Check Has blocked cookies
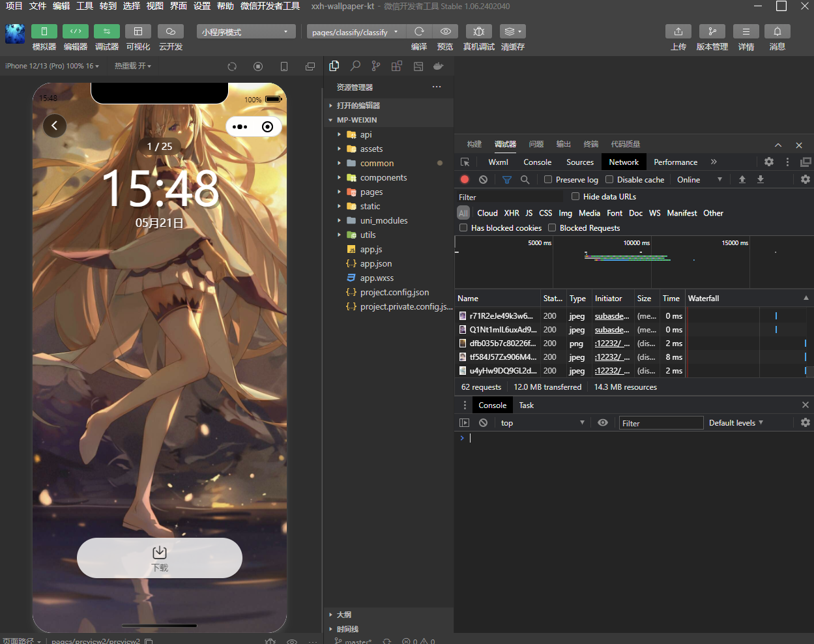814x644 pixels. coord(463,227)
